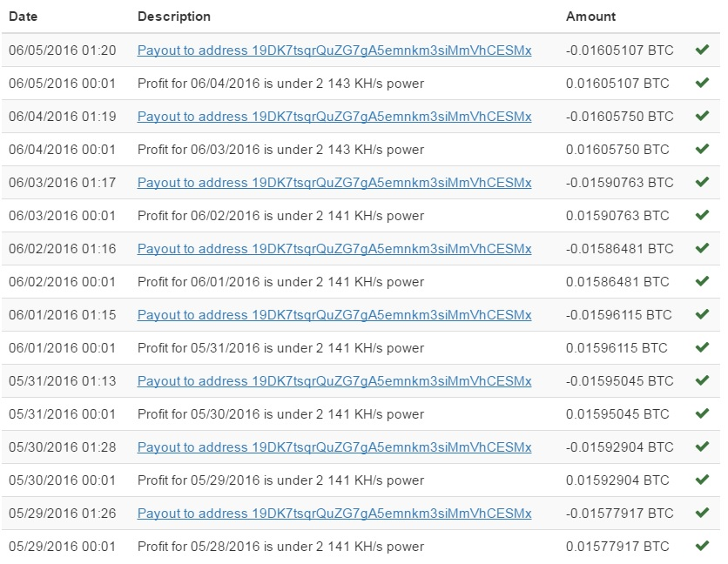728x564 pixels.
Task: Click green checkmark for -0.01605107 BTC payout
Action: coord(702,50)
